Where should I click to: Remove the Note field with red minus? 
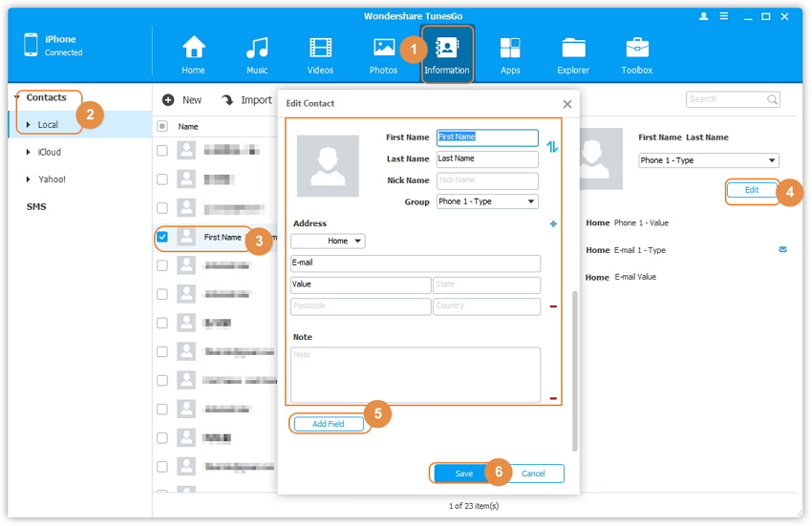553,398
